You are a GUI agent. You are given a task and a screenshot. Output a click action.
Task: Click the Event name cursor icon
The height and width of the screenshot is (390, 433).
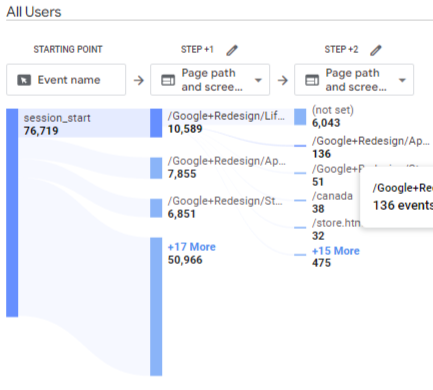coord(24,80)
